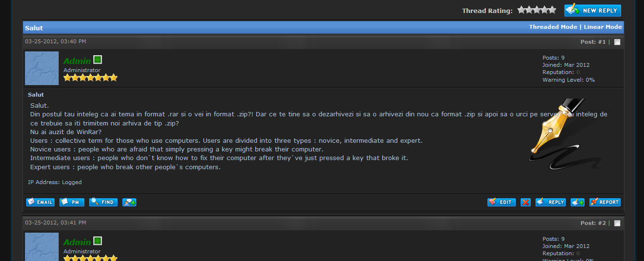
Task: Report post #1
Action: pos(605,202)
